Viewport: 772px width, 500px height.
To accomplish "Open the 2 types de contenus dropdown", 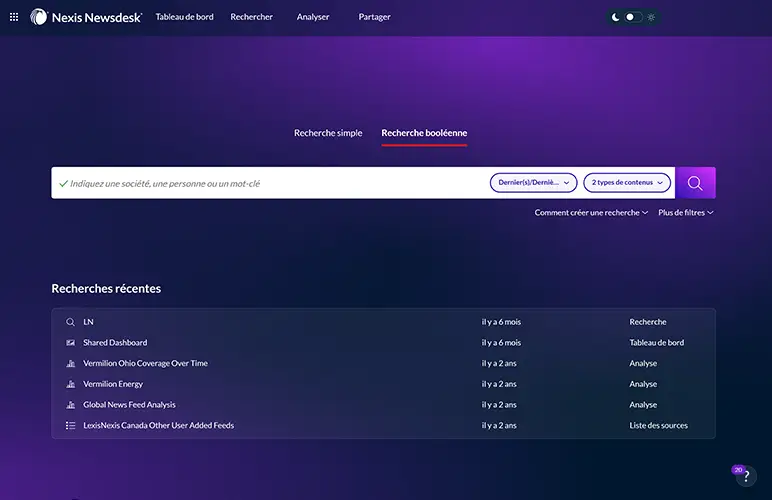I will click(x=627, y=183).
